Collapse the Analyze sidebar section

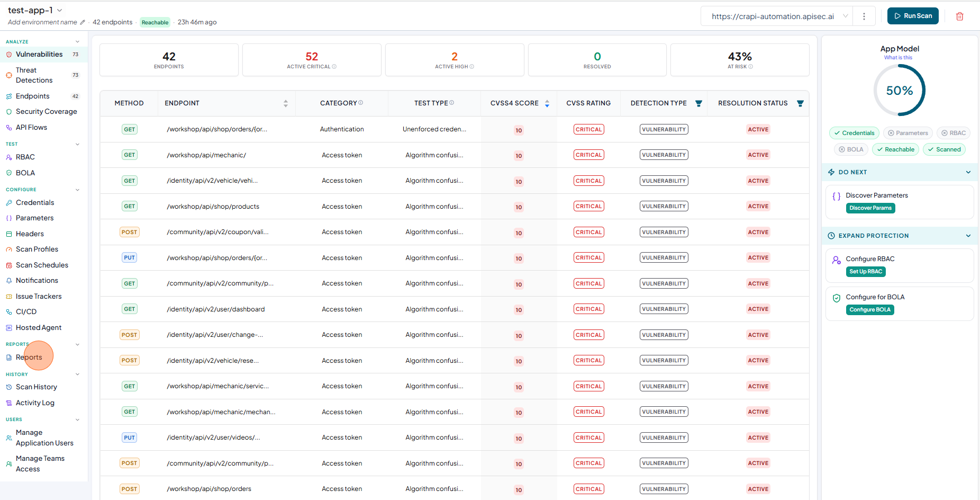point(77,41)
